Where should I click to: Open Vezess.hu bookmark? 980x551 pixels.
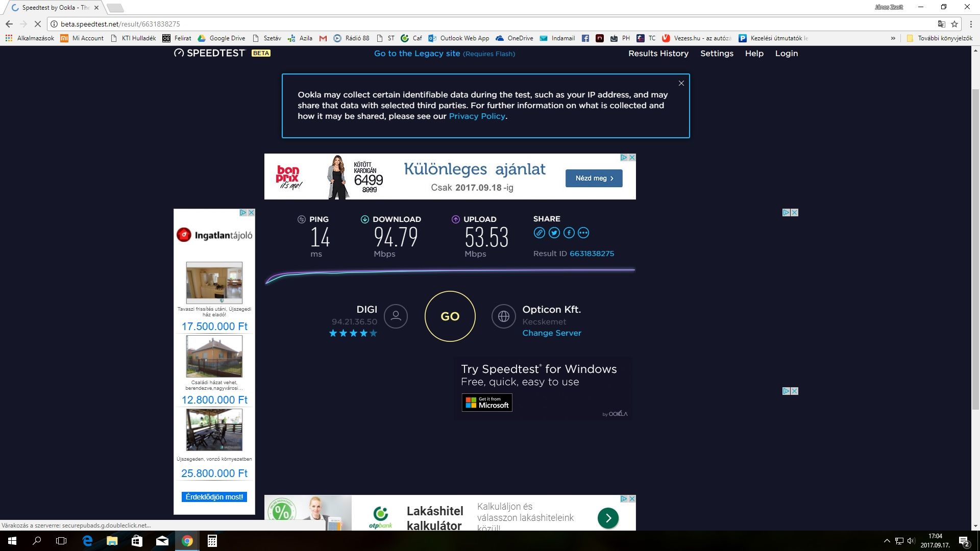696,38
